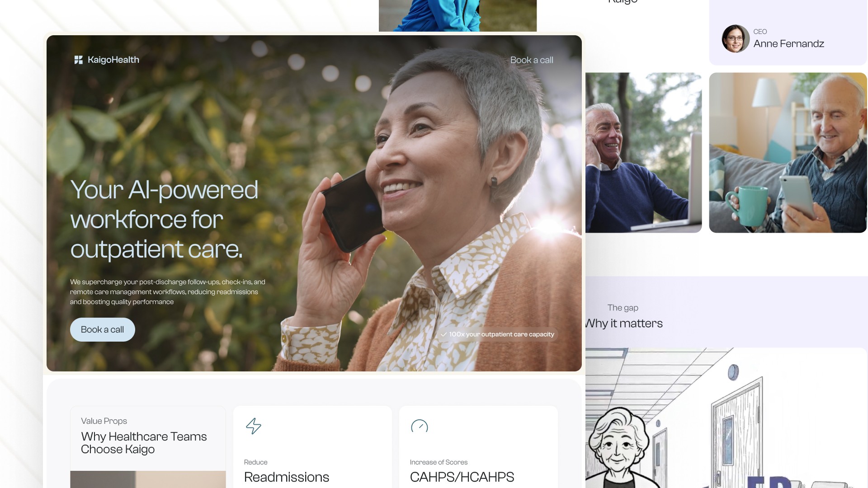Select the 100x outpatient care capacity badge
This screenshot has width=868, height=488.
tap(497, 334)
